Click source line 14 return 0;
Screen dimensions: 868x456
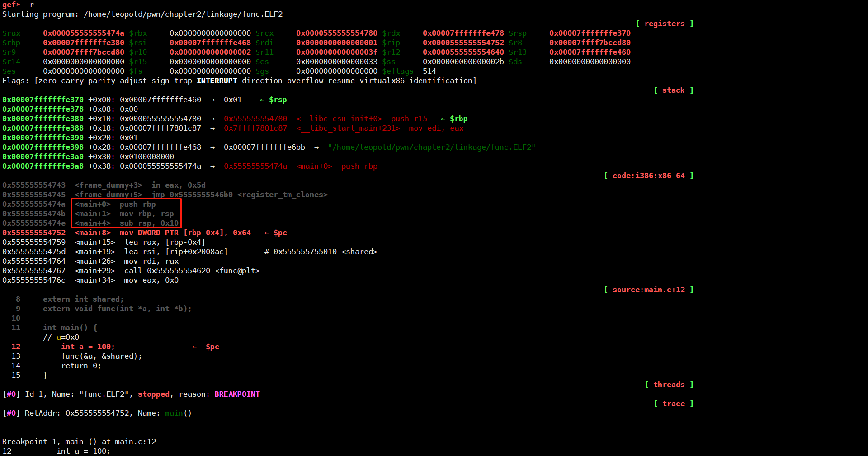click(x=81, y=366)
